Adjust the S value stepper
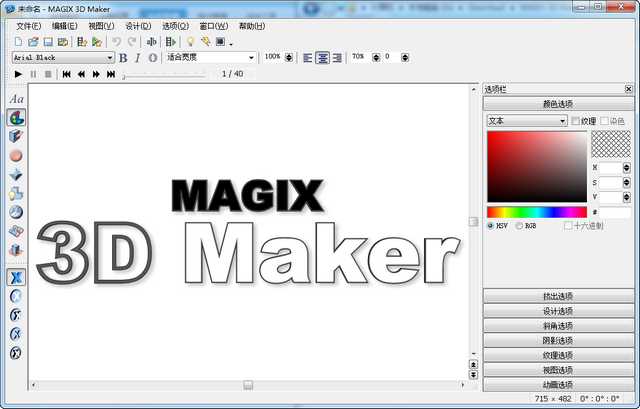This screenshot has width=640, height=409. (627, 182)
